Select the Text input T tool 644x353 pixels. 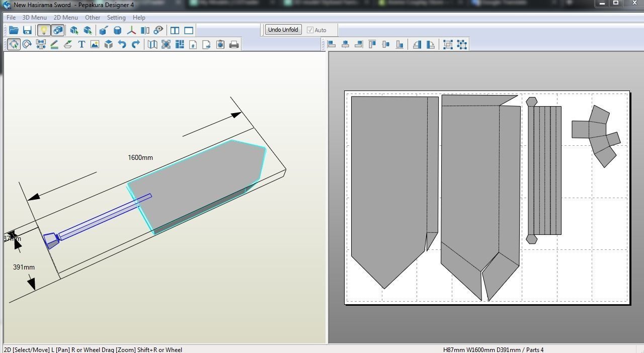pyautogui.click(x=82, y=44)
